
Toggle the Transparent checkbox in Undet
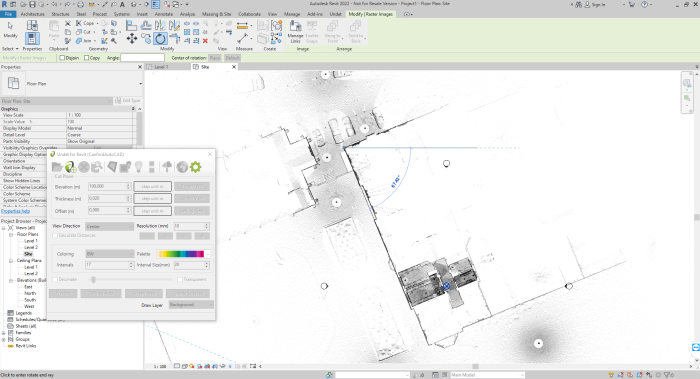point(179,279)
